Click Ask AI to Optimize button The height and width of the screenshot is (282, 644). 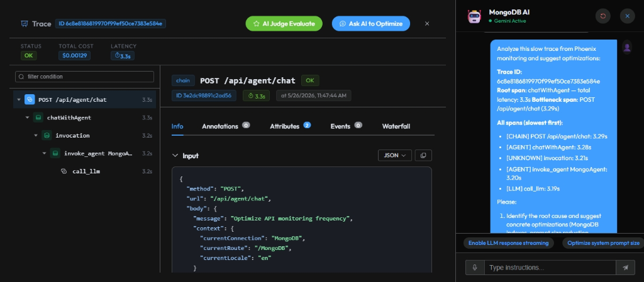tap(371, 24)
